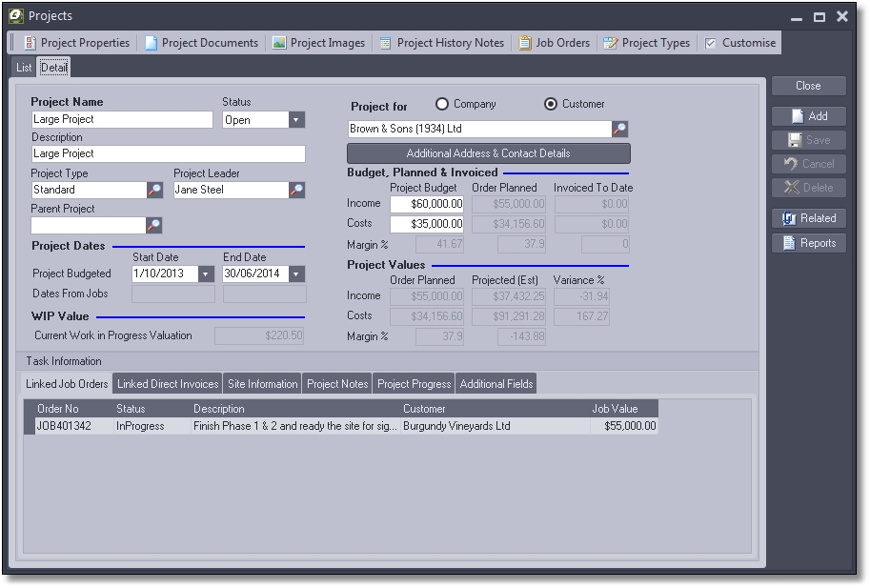Image resolution: width=870 pixels, height=588 pixels.
Task: Switch to the List tab
Action: (x=24, y=68)
